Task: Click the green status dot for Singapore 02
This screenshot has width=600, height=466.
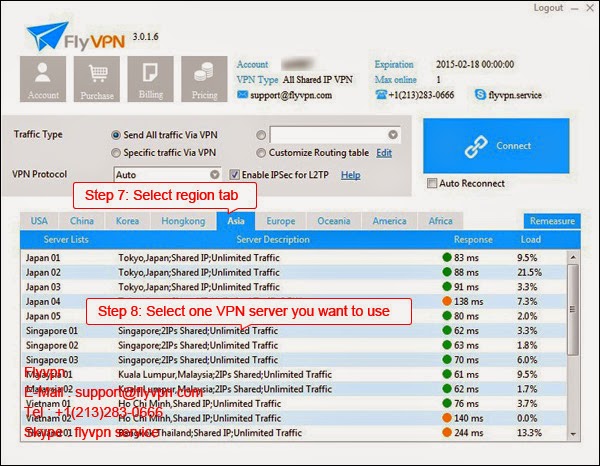Action: (x=447, y=345)
